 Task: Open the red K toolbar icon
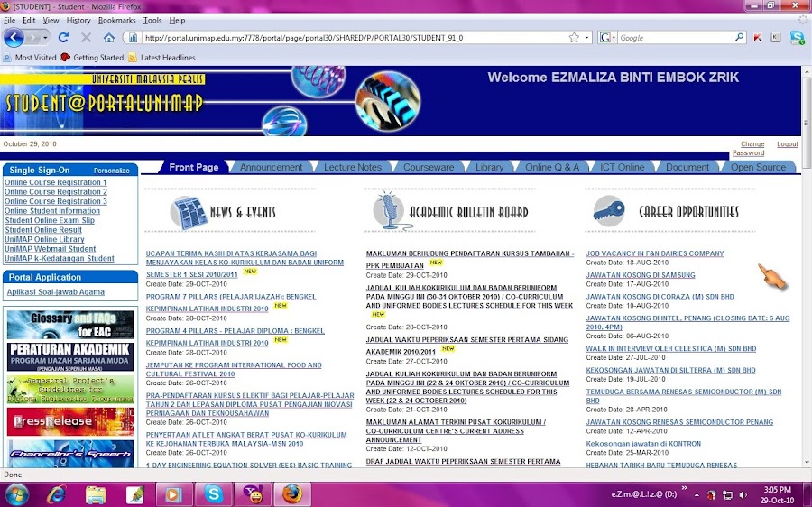[758, 37]
